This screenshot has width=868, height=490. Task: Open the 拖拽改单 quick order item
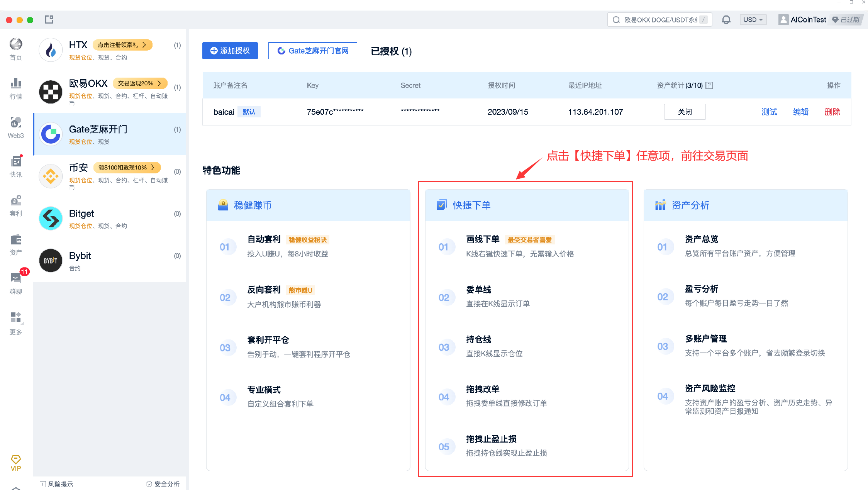[x=527, y=396]
